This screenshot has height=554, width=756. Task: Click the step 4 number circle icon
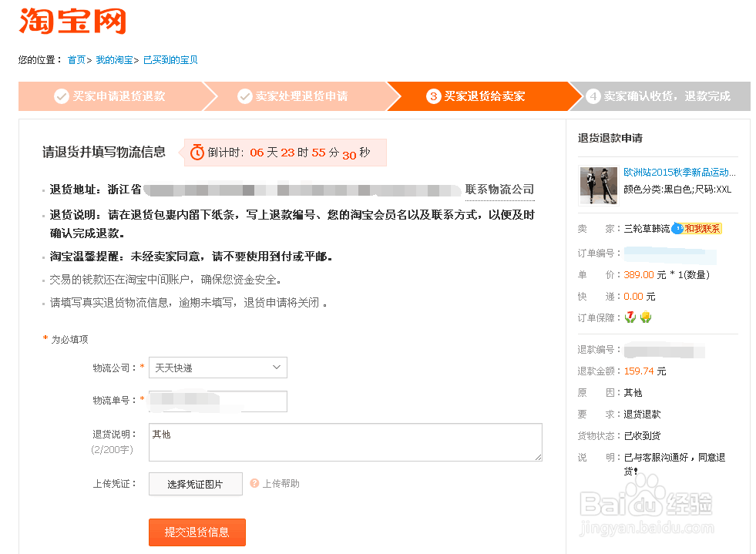(593, 96)
